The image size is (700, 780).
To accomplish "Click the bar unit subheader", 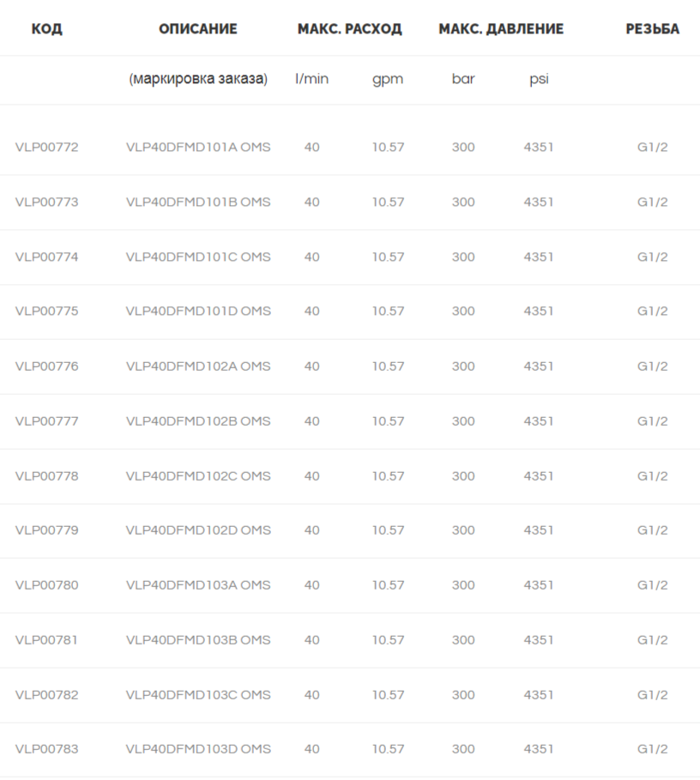I will point(463,79).
